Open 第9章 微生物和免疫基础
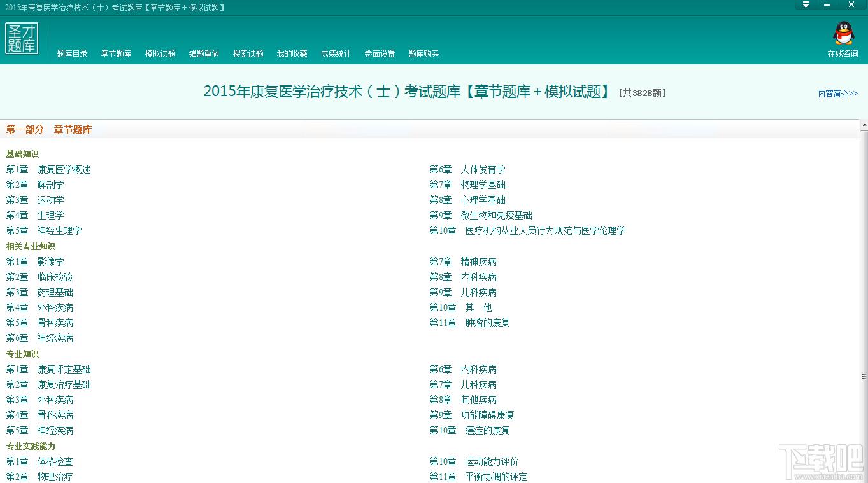 tap(481, 215)
